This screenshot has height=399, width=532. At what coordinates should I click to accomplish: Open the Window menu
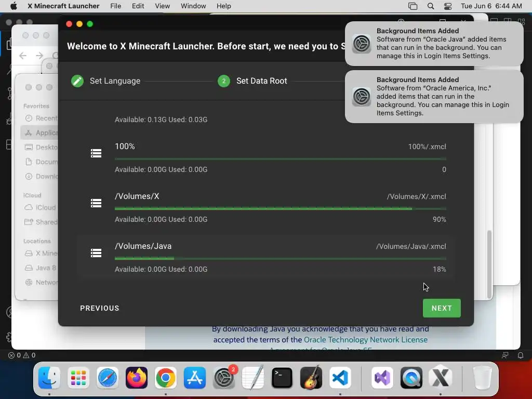pyautogui.click(x=193, y=6)
